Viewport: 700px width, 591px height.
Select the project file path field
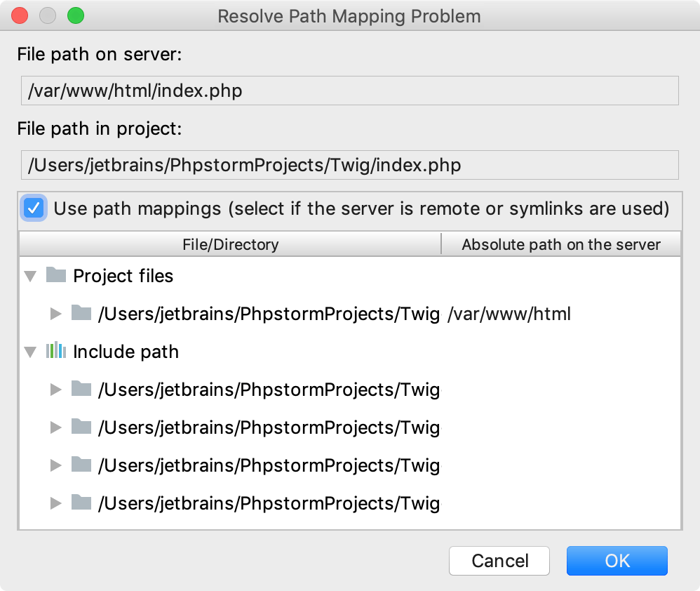tap(349, 164)
